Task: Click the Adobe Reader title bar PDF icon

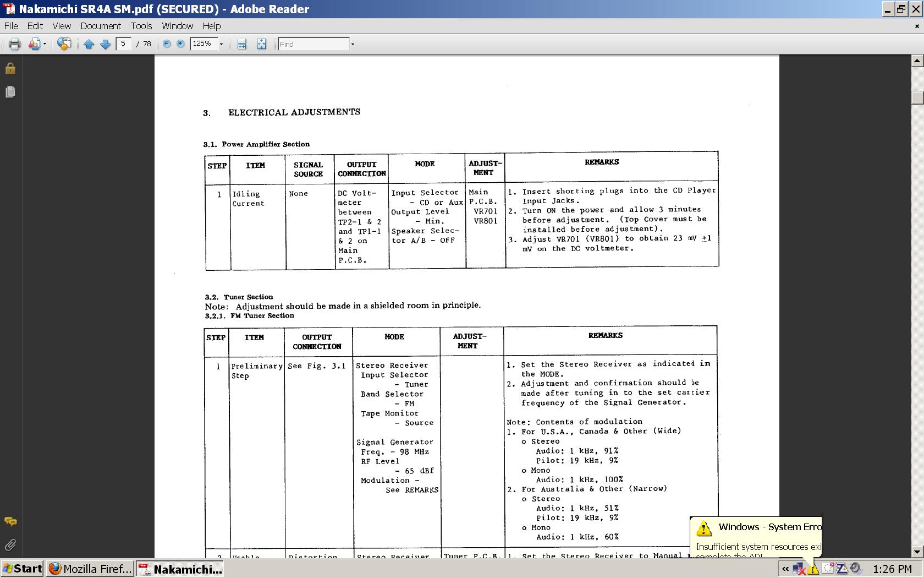Action: click(9, 9)
